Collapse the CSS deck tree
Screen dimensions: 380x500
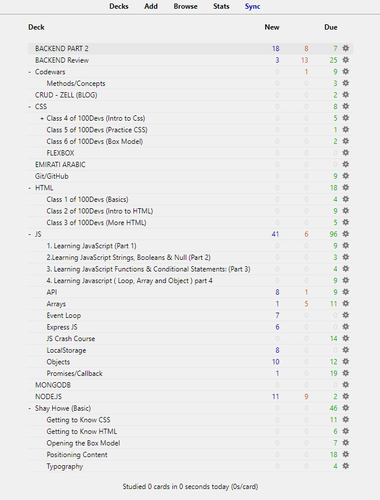coord(30,107)
